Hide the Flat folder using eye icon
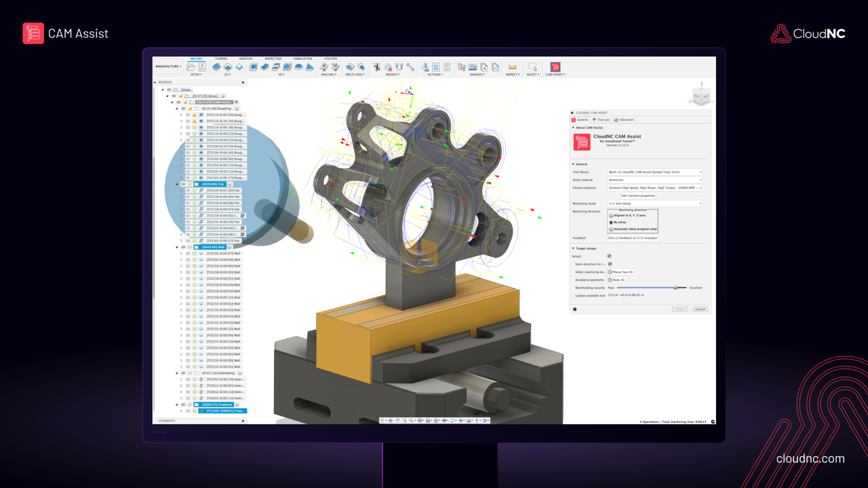868x488 pixels. click(x=183, y=184)
